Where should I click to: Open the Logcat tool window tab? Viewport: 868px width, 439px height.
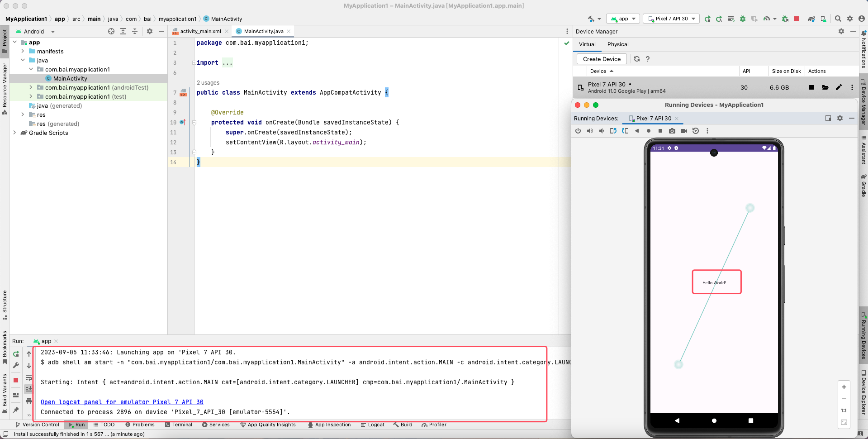[x=372, y=425]
